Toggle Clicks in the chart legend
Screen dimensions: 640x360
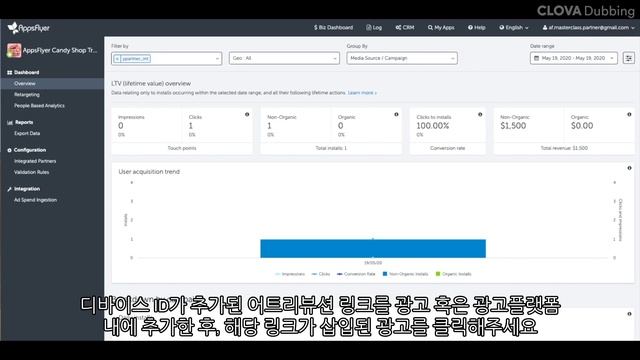tap(321, 274)
